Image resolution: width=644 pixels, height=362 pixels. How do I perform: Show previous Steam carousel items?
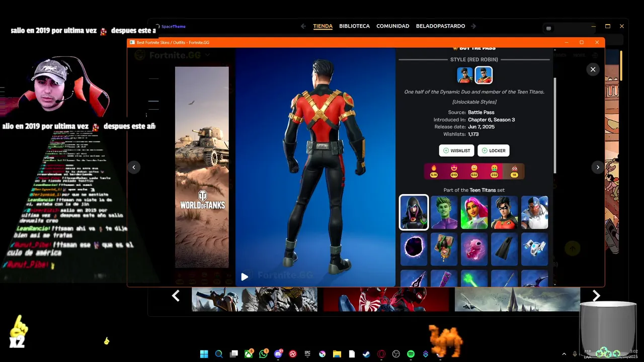176,296
